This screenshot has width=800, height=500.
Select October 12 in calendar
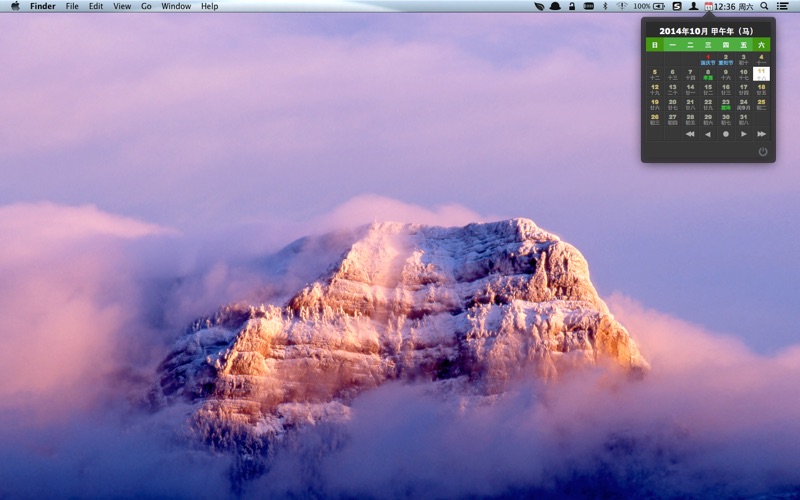click(655, 89)
